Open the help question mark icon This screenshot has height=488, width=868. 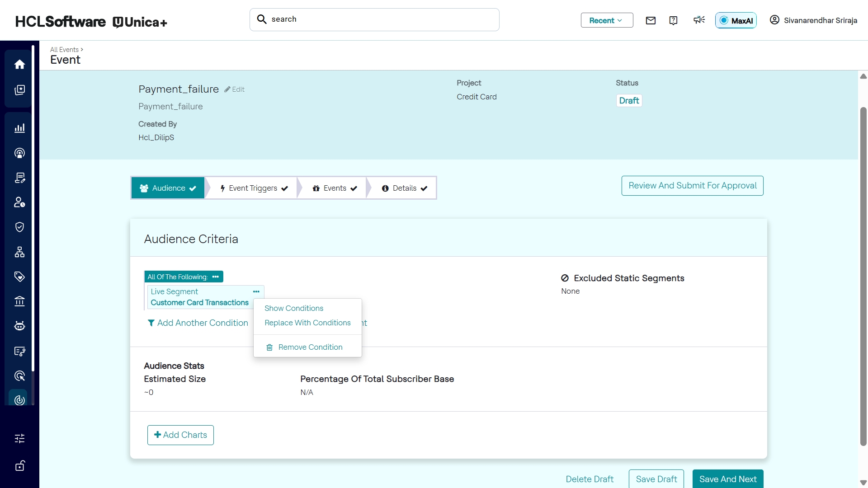[673, 20]
